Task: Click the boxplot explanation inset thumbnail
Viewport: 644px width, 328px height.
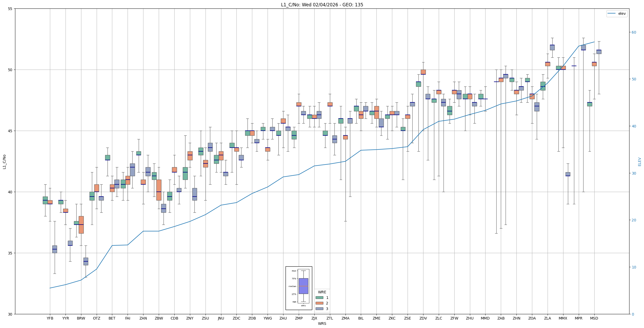Action: [298, 288]
